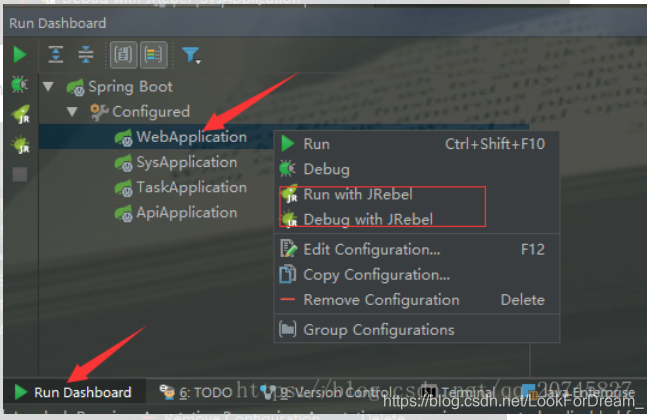Image resolution: width=654 pixels, height=420 pixels.
Task: Choose Copy Configuration... from the context menu
Action: [416, 275]
